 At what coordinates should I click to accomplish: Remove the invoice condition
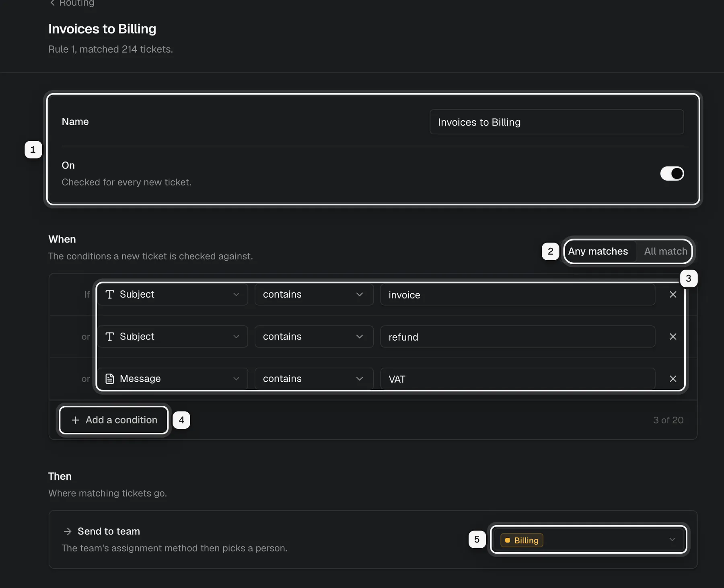[673, 294]
